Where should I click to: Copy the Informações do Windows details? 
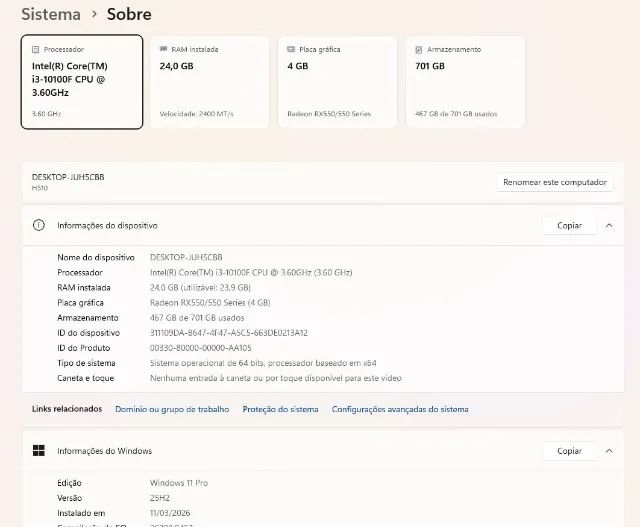[x=569, y=451]
